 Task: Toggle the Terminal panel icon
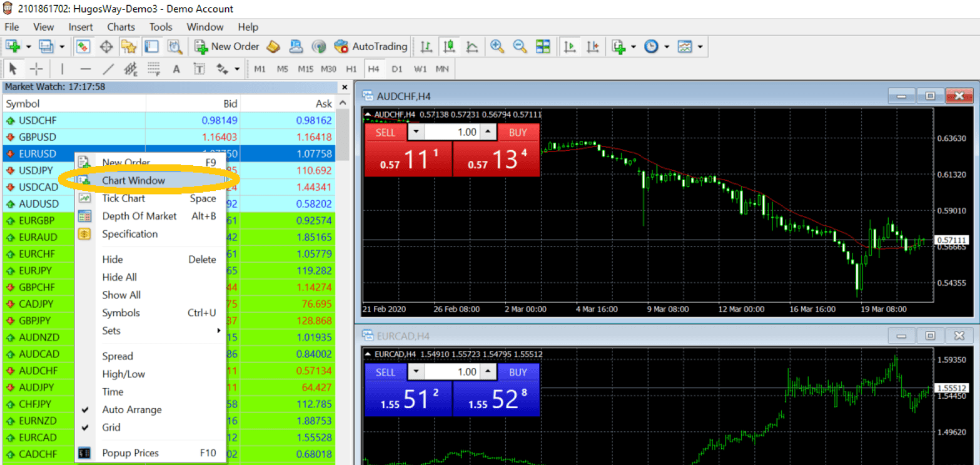tap(151, 46)
